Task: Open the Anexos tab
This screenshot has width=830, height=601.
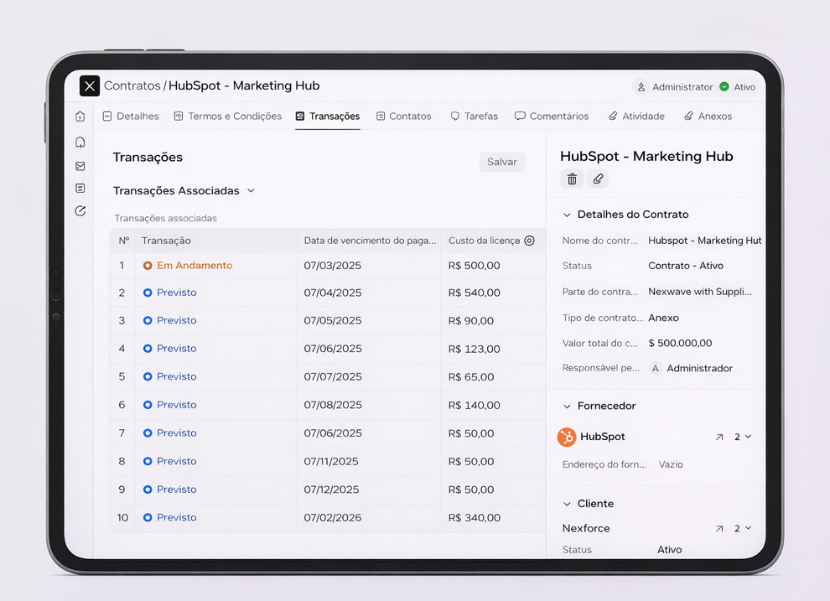Action: (x=708, y=116)
